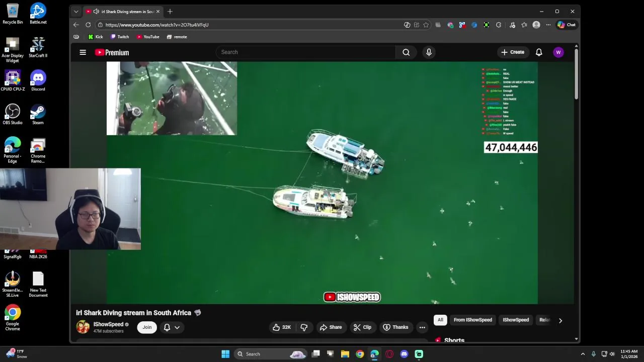Share the shark diving video
The height and width of the screenshot is (362, 644).
point(331,327)
